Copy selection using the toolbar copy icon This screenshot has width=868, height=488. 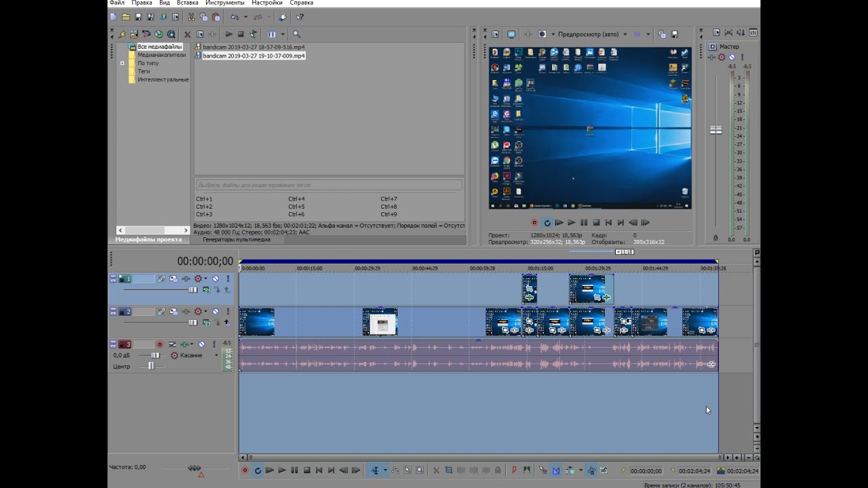click(203, 17)
